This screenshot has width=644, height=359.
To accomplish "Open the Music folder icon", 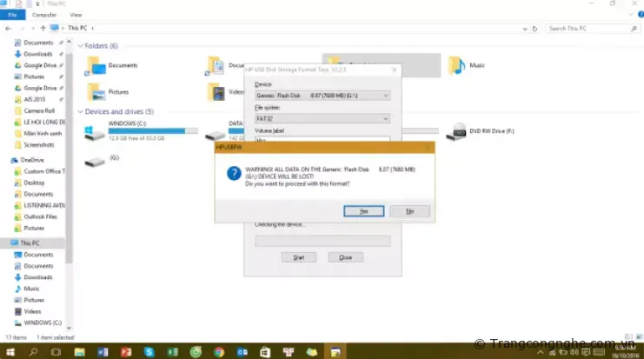I will point(456,65).
